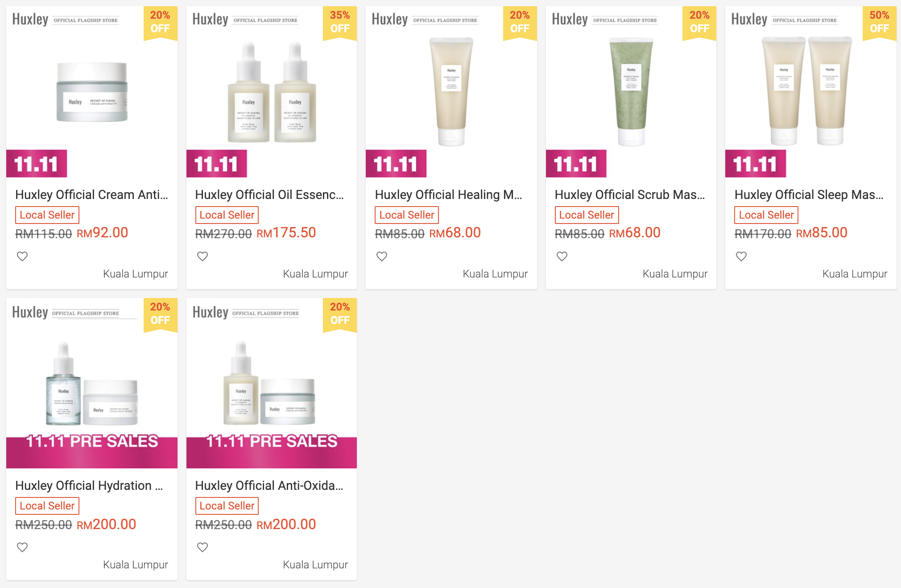View the cream jar product image
Image resolution: width=901 pixels, height=588 pixels.
click(x=92, y=92)
